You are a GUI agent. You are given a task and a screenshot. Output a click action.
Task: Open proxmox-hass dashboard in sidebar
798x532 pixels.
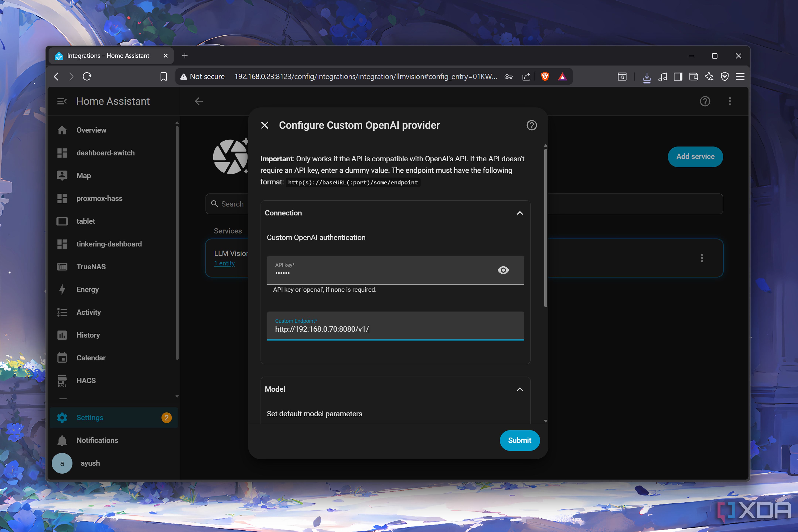click(114, 198)
